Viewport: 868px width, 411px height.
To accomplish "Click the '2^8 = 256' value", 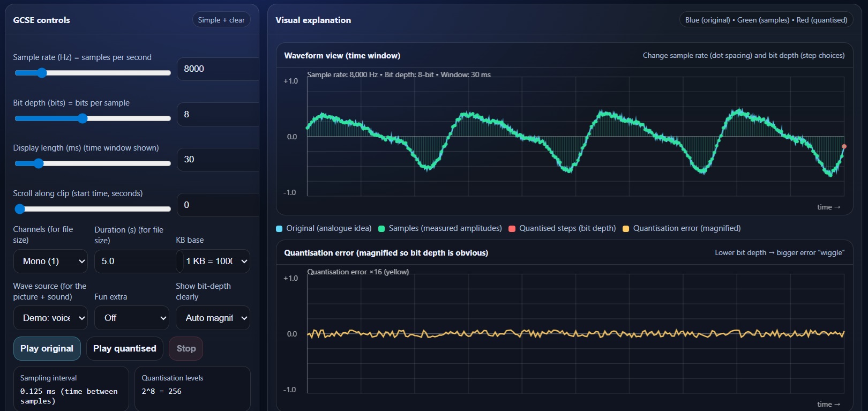I will click(x=161, y=392).
